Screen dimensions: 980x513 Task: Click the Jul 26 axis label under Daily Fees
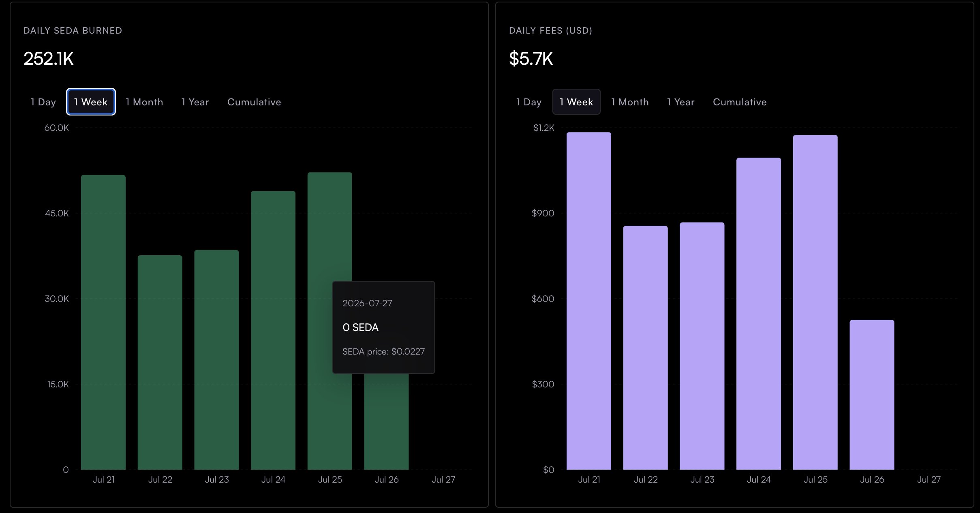point(872,479)
